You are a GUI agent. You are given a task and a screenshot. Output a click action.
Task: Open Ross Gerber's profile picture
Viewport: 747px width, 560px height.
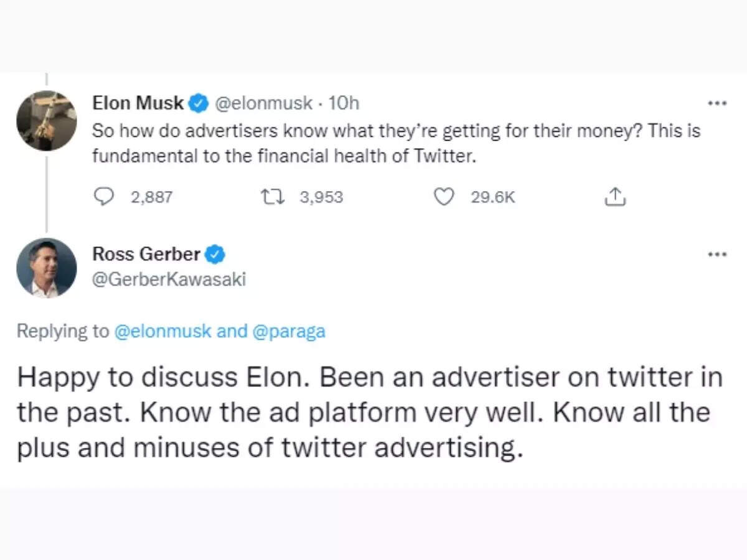(46, 268)
